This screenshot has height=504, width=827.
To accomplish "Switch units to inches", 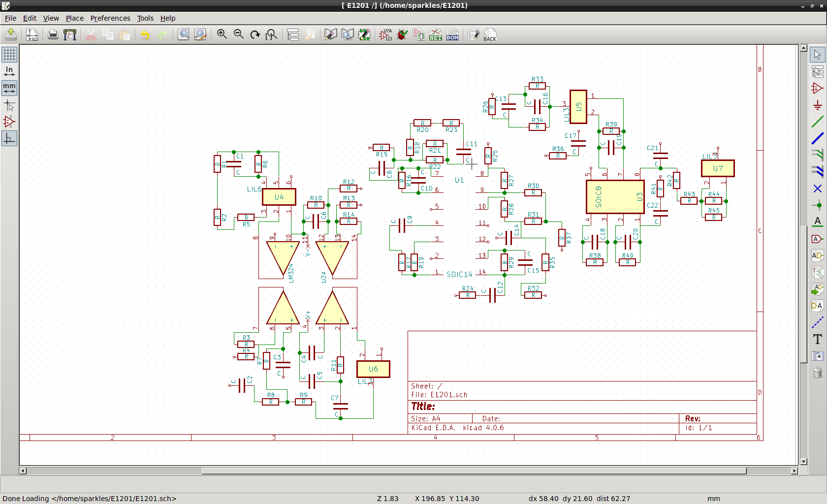I will 9,71.
